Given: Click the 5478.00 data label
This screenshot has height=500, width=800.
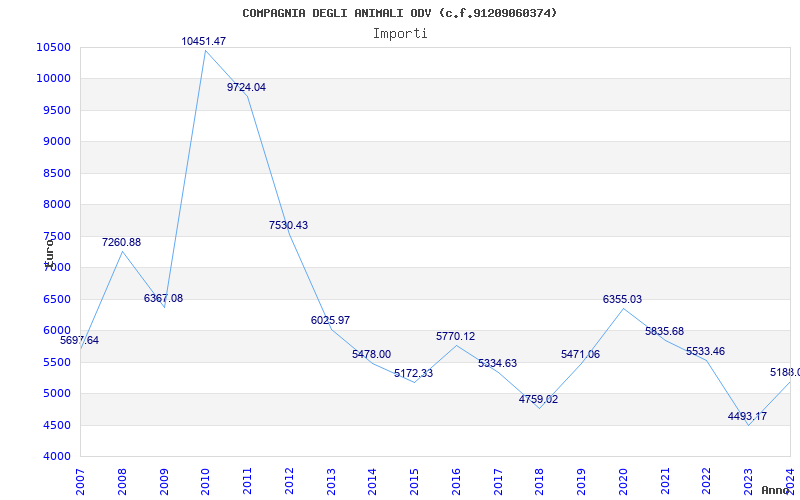Looking at the screenshot, I should [x=371, y=354].
